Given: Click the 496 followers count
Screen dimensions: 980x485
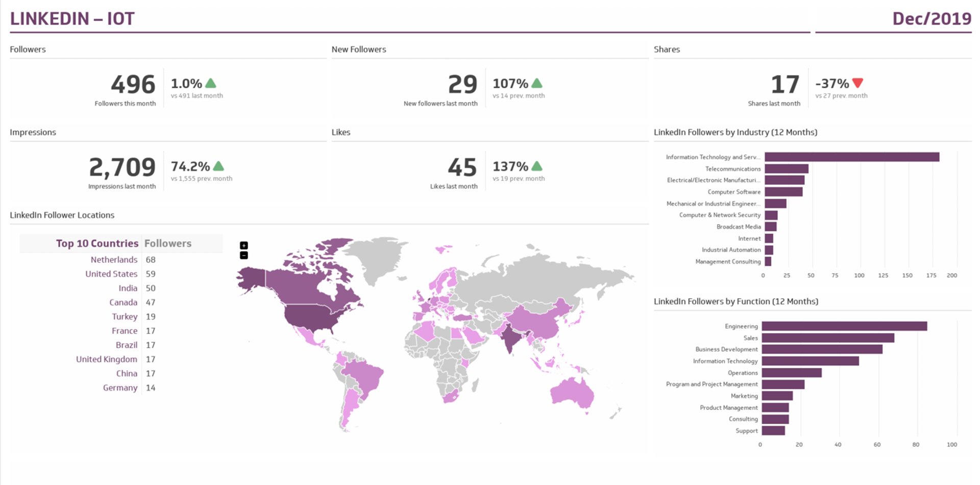Looking at the screenshot, I should tap(133, 84).
